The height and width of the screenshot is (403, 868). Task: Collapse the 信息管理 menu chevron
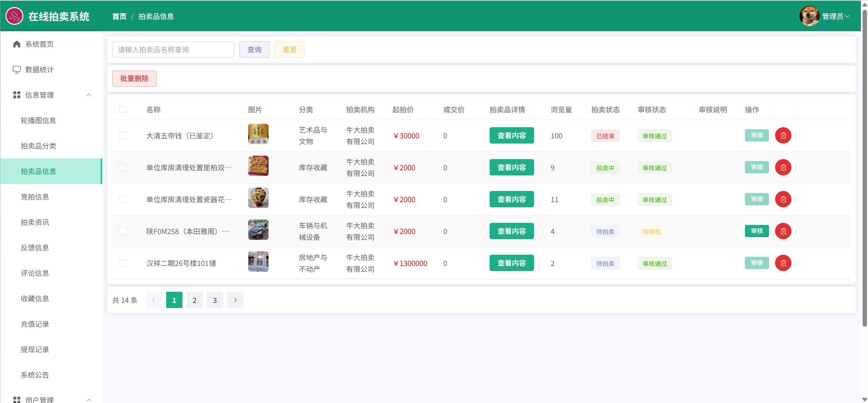(89, 95)
